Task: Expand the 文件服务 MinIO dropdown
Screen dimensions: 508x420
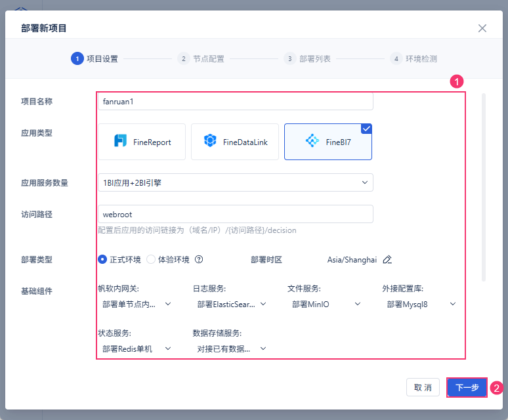Action: click(326, 304)
